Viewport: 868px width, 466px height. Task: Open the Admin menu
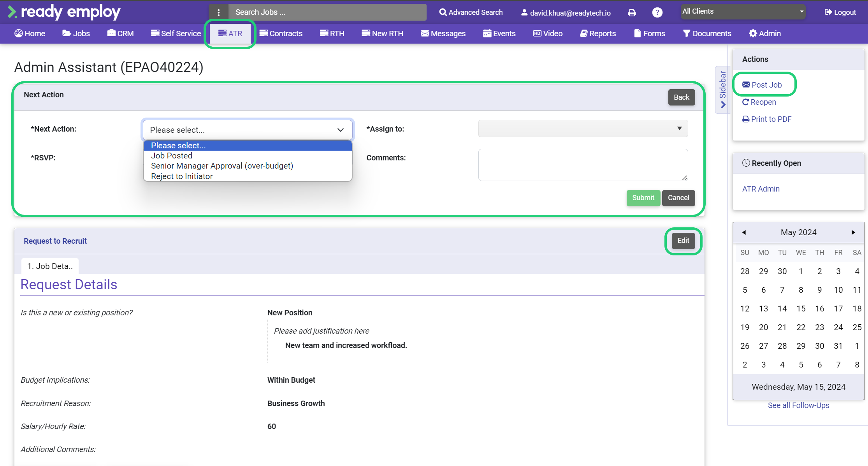pyautogui.click(x=765, y=33)
